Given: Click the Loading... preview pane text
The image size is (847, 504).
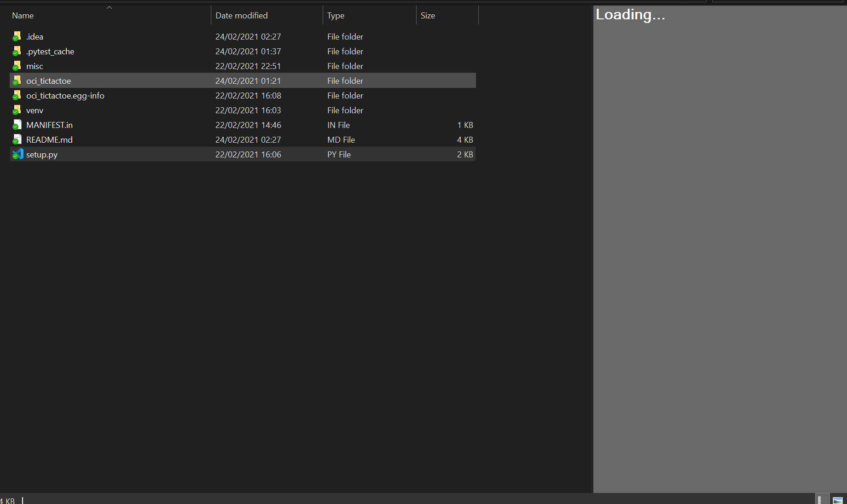Looking at the screenshot, I should pos(630,15).
